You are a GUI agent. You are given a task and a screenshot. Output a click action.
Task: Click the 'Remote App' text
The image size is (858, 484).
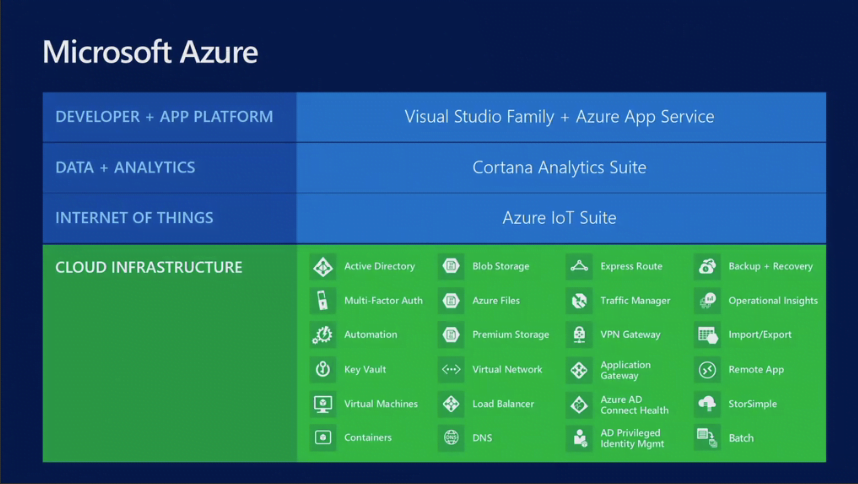tap(756, 370)
